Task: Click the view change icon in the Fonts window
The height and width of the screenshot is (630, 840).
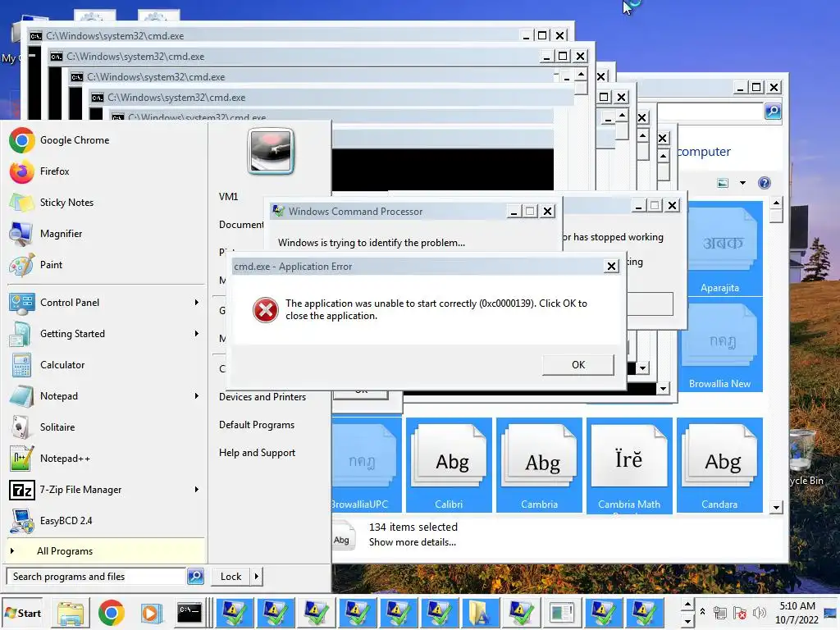Action: [723, 183]
